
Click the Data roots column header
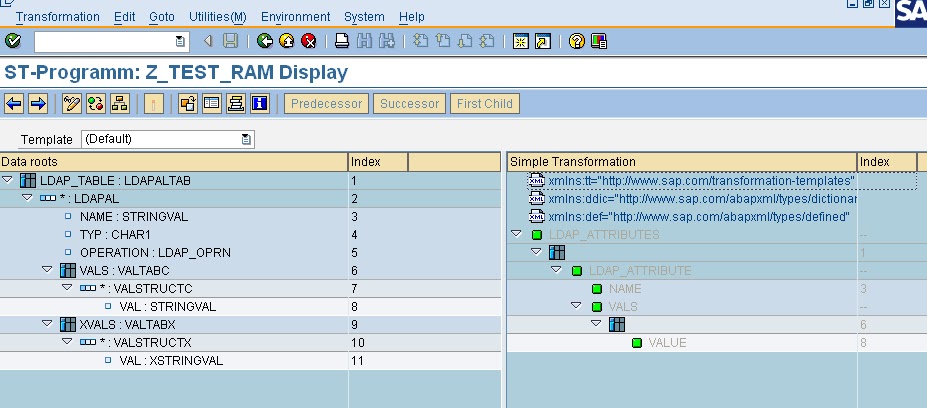174,161
